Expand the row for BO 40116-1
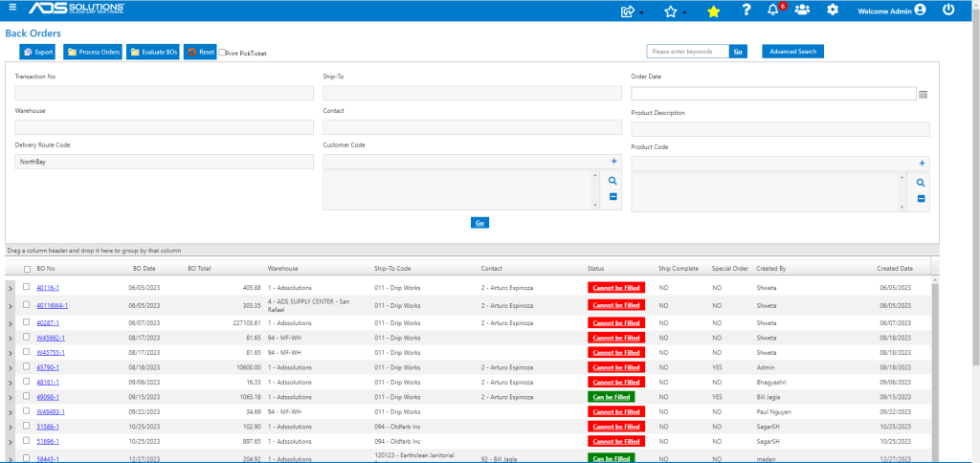 10,289
